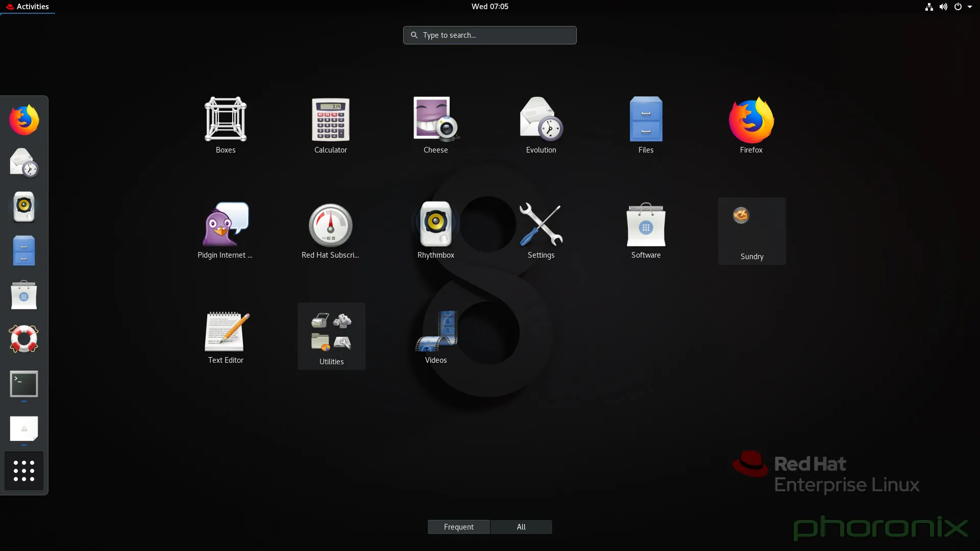980x551 pixels.
Task: Launch the Text Editor
Action: 226,335
